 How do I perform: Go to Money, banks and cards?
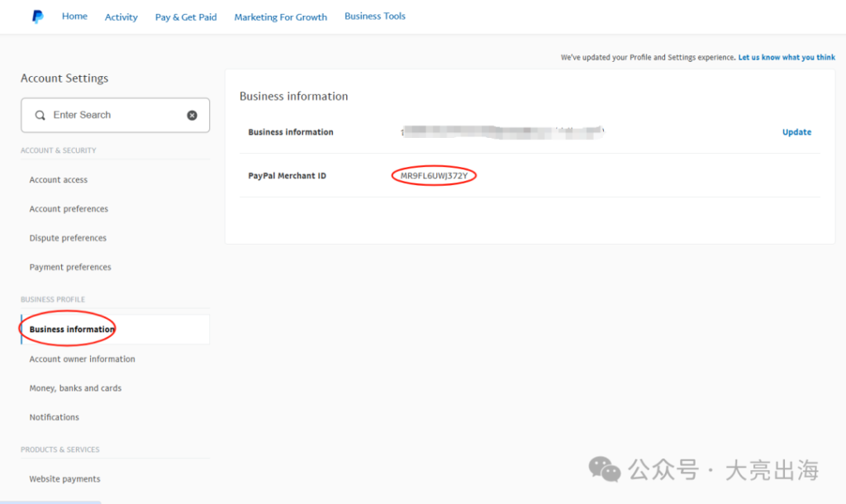pyautogui.click(x=75, y=388)
